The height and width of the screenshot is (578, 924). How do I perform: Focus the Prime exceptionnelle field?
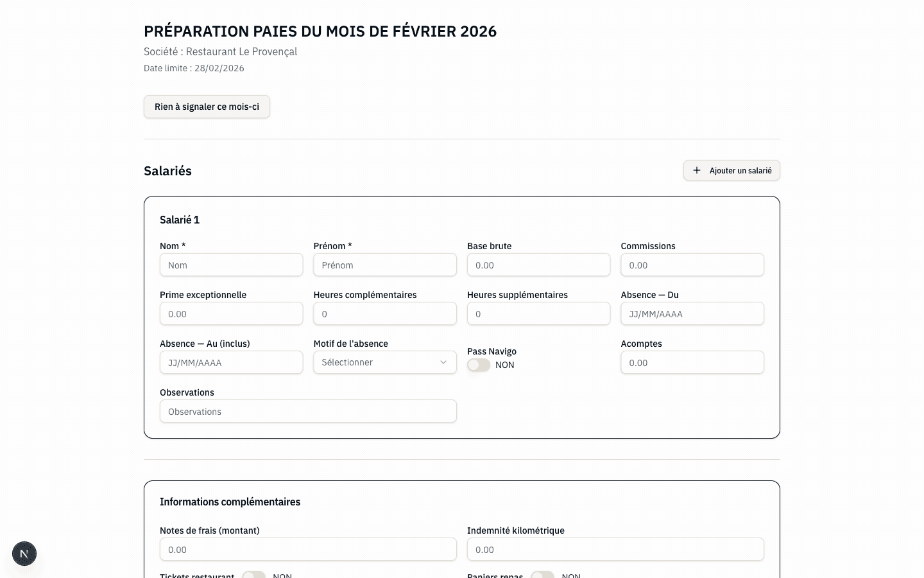(x=231, y=313)
